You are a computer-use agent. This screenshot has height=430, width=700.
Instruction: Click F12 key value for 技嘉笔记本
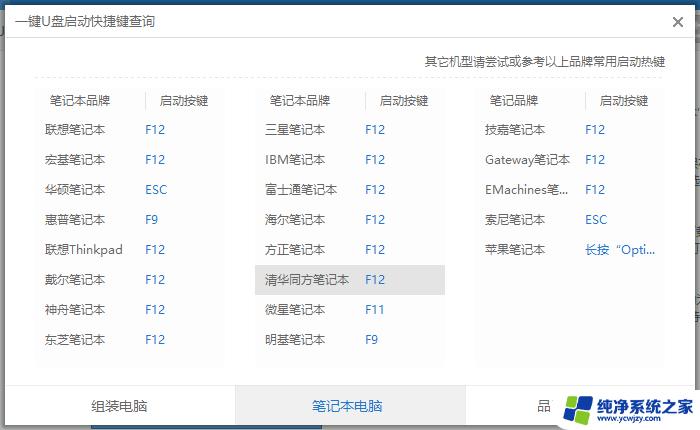pos(595,130)
